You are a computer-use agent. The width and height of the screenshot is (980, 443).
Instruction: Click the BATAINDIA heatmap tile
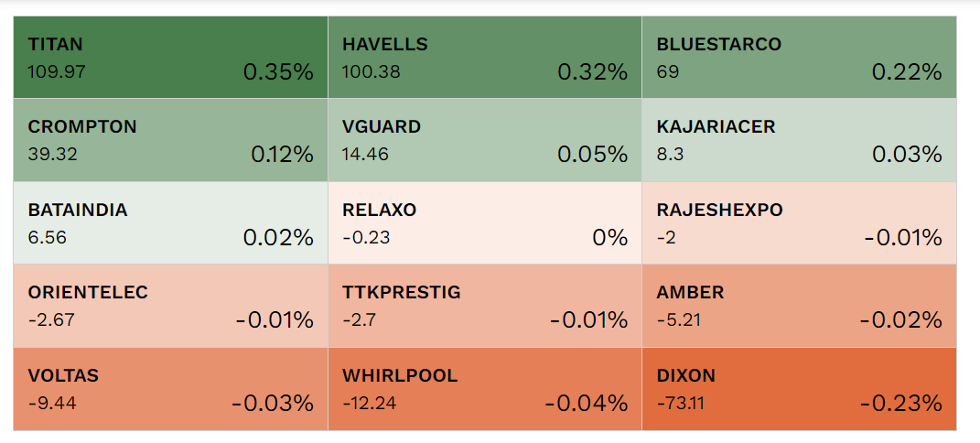(170, 223)
